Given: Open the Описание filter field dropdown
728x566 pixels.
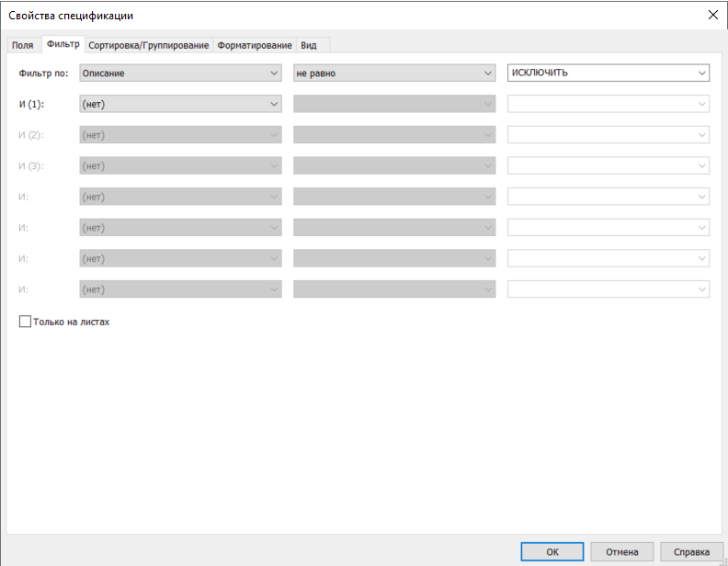Looking at the screenshot, I should (x=180, y=74).
